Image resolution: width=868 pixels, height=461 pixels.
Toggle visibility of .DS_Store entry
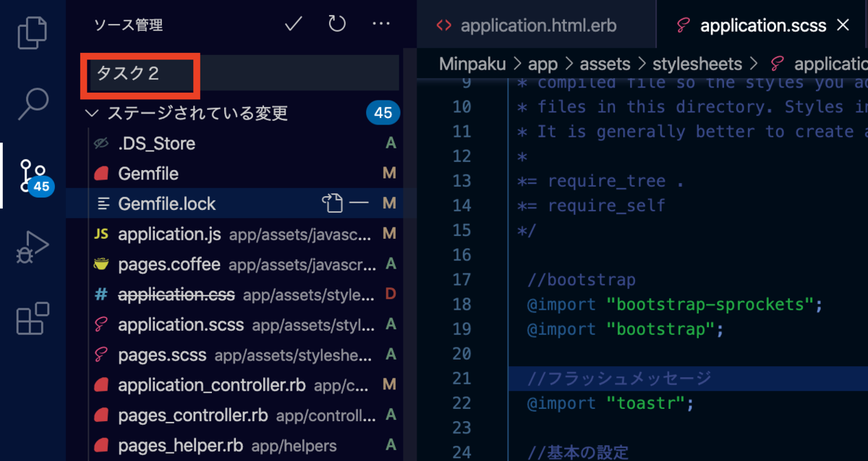(x=100, y=143)
